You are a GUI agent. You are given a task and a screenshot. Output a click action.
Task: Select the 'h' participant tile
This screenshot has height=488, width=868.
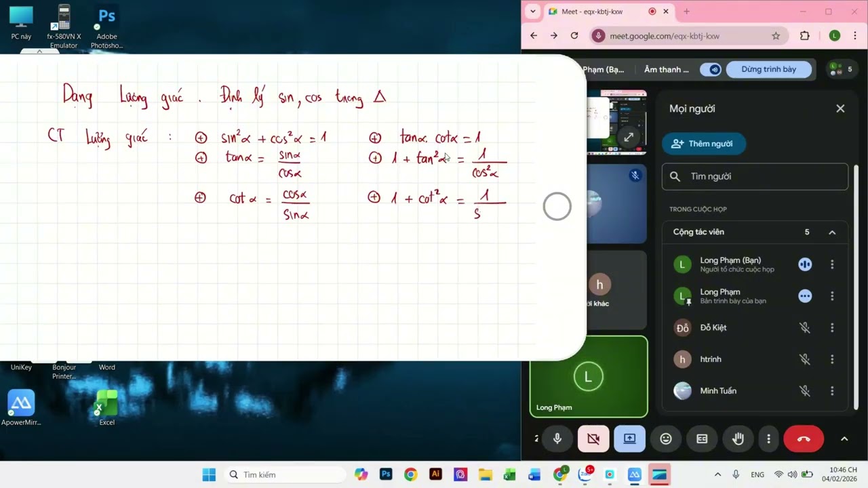[599, 290]
